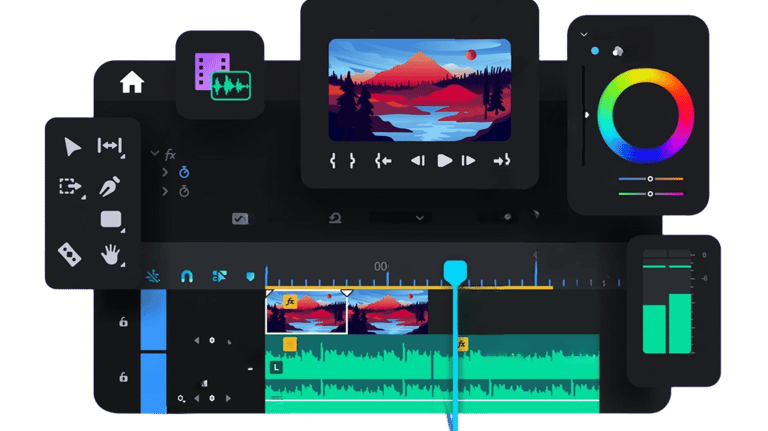Toggle animation on the blue stopwatch
Image resolution: width=768 pixels, height=431 pixels.
[x=184, y=172]
